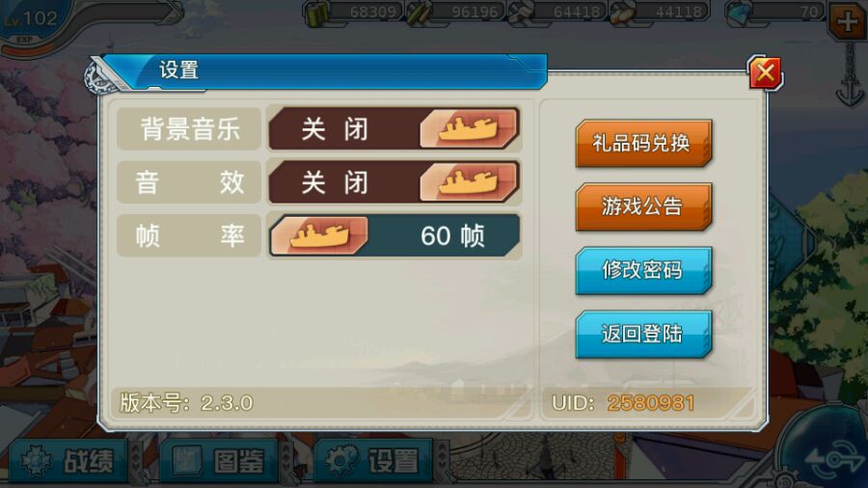The width and height of the screenshot is (868, 488).
Task: Click 返回登陆 to return to login
Action: coord(643,335)
